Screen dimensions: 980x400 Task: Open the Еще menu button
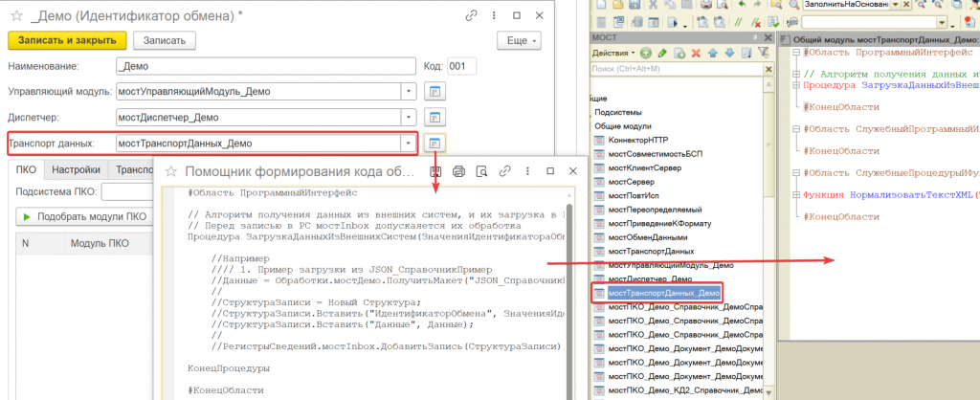pyautogui.click(x=519, y=40)
